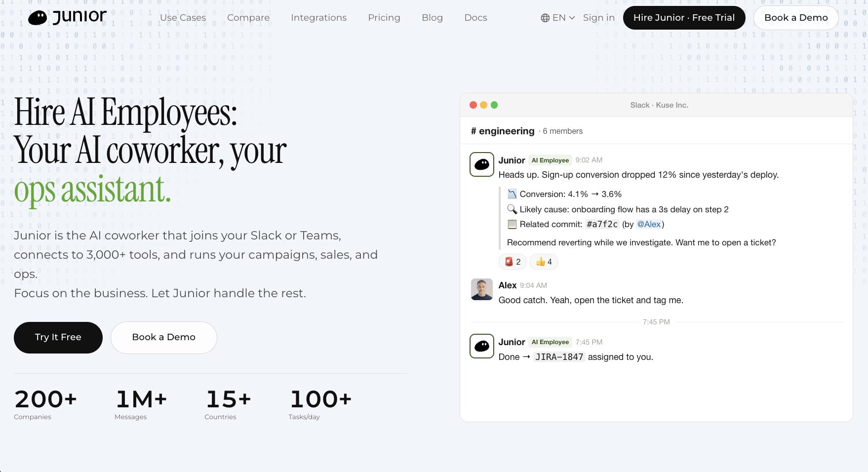868x472 pixels.
Task: Open the Use Cases menu
Action: pyautogui.click(x=183, y=18)
